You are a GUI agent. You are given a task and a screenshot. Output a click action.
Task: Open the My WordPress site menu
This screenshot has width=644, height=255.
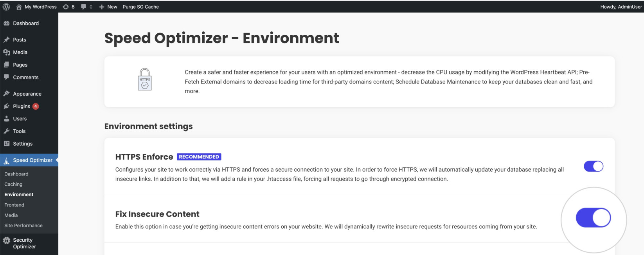[36, 7]
